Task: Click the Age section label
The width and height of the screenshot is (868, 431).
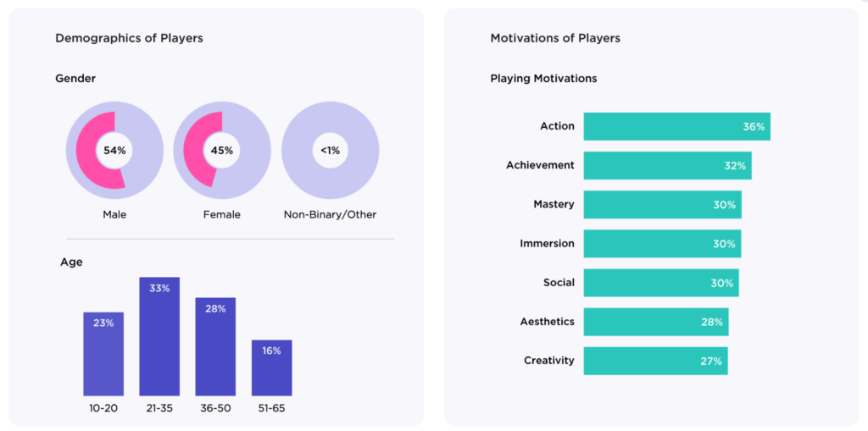Action: coord(71,262)
